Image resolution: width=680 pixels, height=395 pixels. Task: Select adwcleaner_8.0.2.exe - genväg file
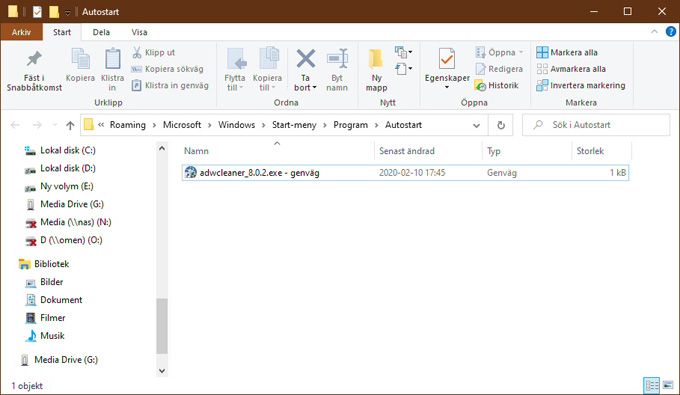coord(405,173)
